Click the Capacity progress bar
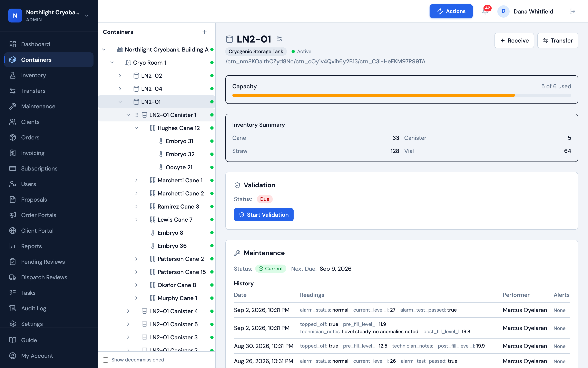Screen dimensions: 588x368 (x=402, y=95)
